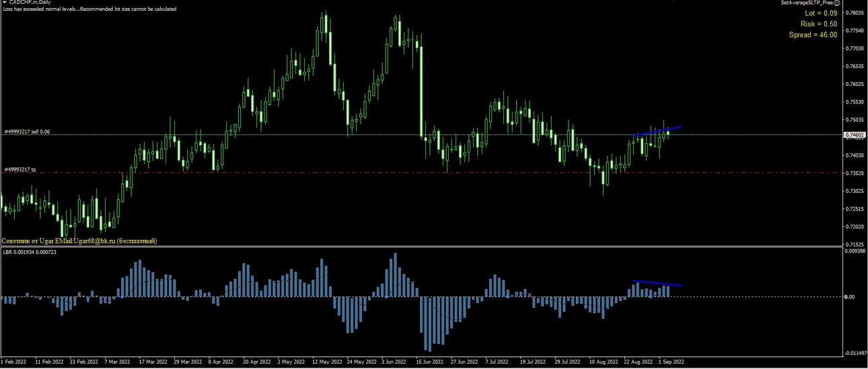Click the '3 Jun 2022' date label
The width and height of the screenshot is (868, 369).
tap(394, 362)
